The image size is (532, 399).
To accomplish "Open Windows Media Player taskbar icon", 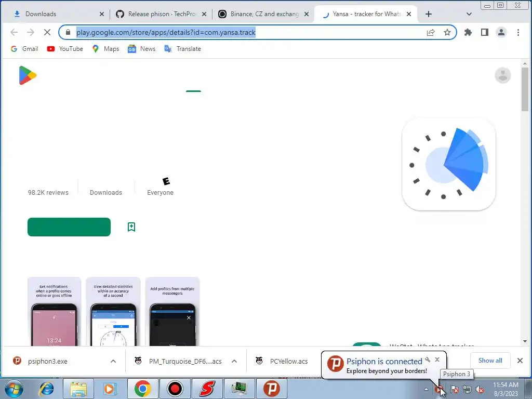I will [110, 389].
